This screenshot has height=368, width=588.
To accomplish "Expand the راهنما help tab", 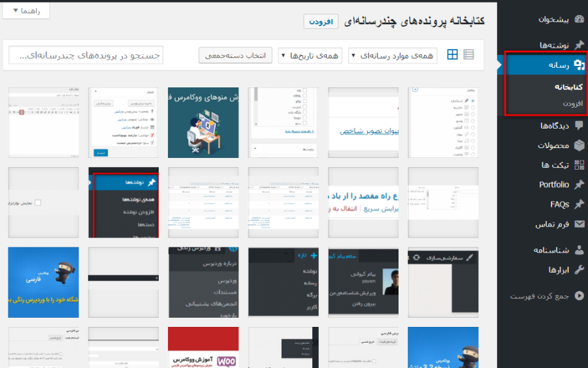I will coord(25,11).
